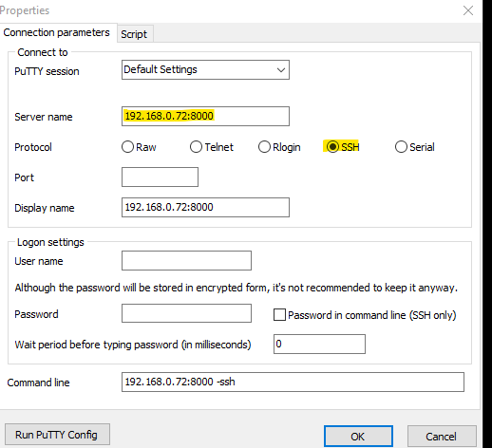This screenshot has width=492, height=448.
Task: Click into the Server name field
Action: click(205, 116)
